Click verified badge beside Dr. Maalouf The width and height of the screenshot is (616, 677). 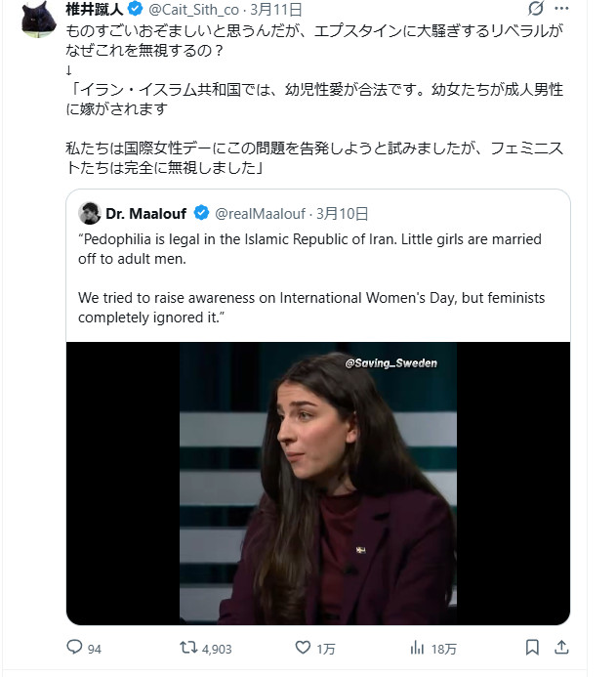tap(201, 213)
